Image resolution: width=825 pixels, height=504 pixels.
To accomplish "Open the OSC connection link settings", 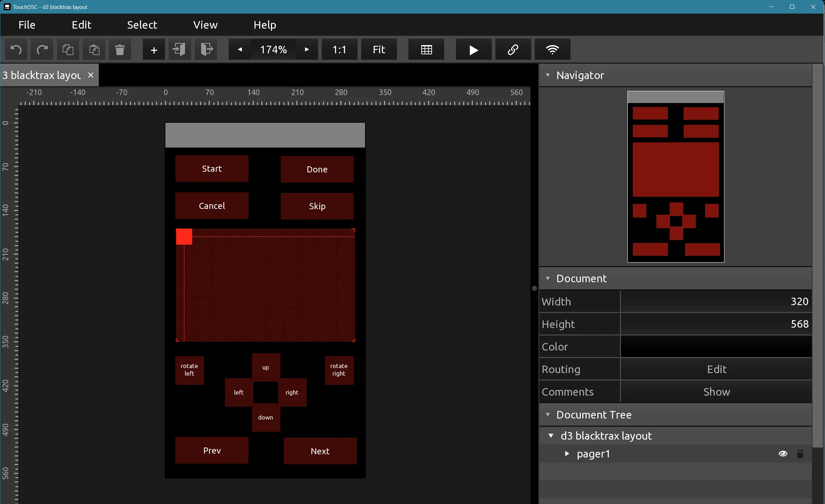I will pyautogui.click(x=513, y=49).
